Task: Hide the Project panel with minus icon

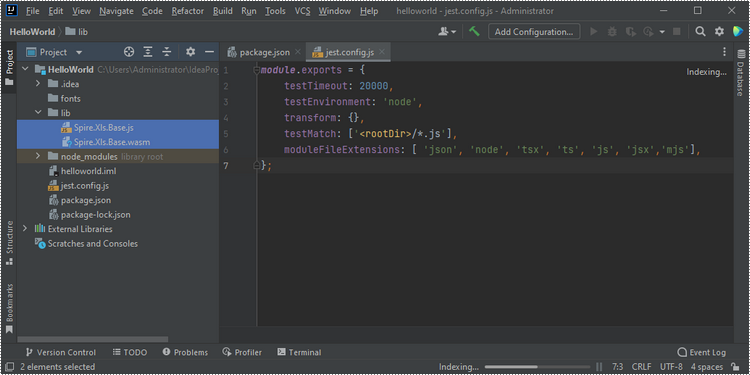Action: tap(209, 52)
